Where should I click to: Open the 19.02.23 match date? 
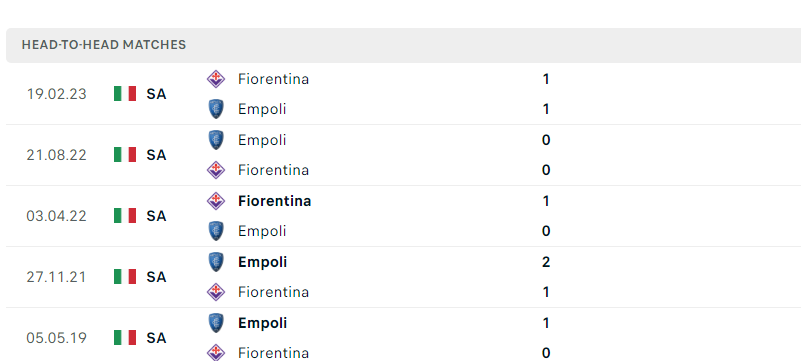click(x=57, y=94)
